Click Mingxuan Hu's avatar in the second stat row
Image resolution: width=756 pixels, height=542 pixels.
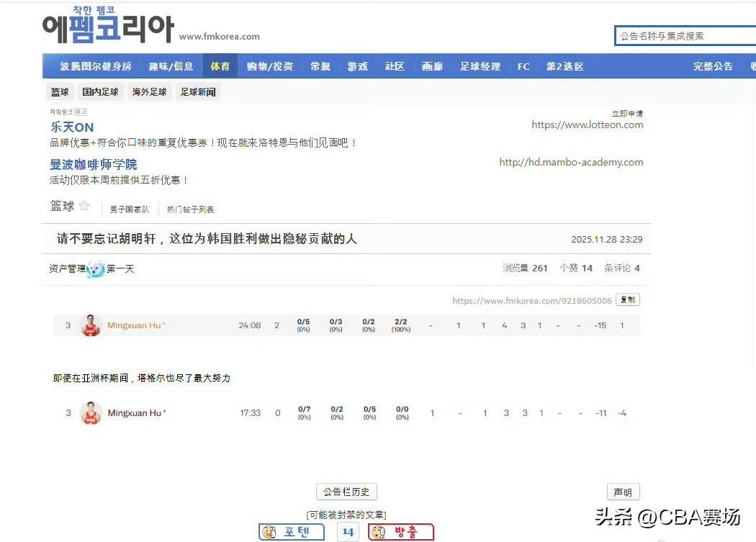click(x=91, y=413)
